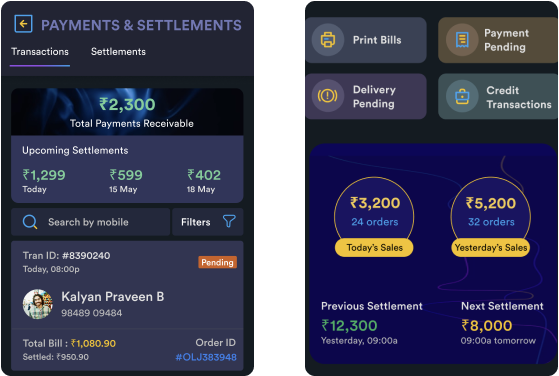Click the briefcase icon on Credit Transactions
This screenshot has width=559, height=376.
click(x=462, y=96)
